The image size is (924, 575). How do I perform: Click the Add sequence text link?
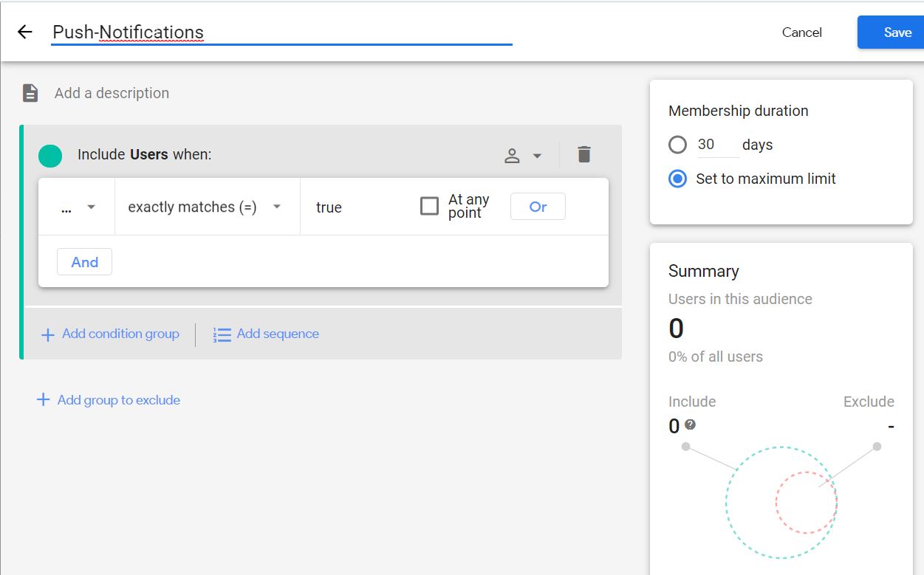click(x=278, y=334)
